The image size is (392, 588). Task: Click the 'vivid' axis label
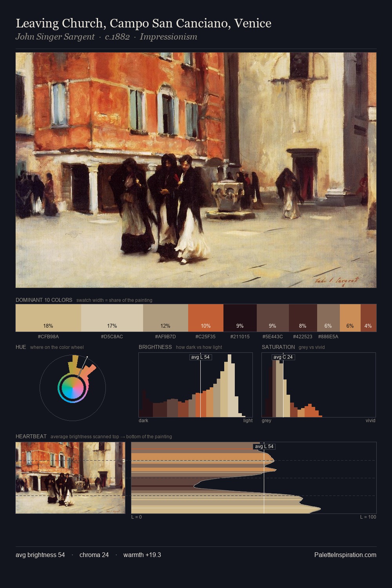[x=370, y=421]
